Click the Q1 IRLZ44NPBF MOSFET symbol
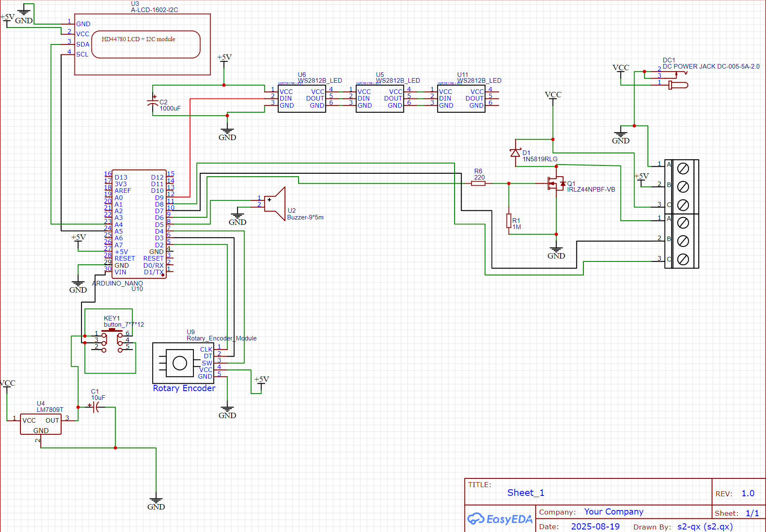The width and height of the screenshot is (766, 532). coord(555,183)
